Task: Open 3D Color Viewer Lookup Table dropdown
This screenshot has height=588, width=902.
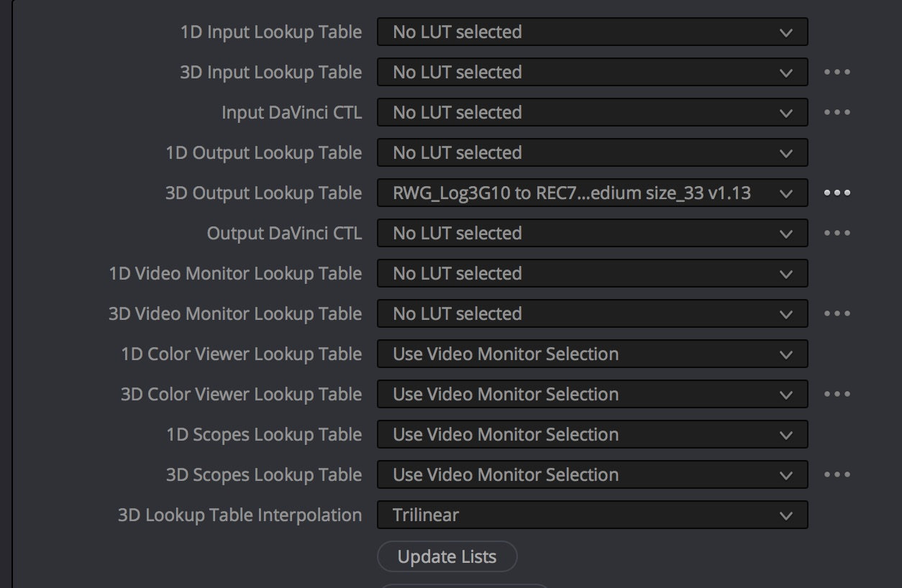Action: [592, 395]
